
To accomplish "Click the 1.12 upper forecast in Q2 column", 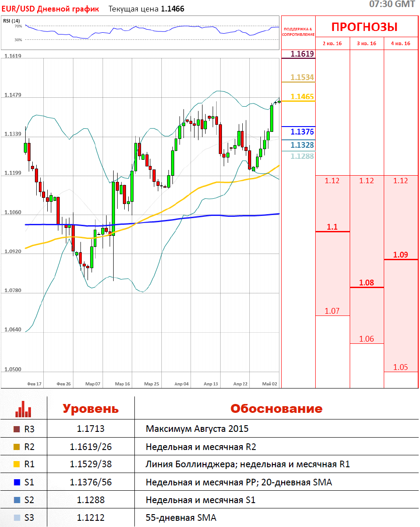I will click(332, 181).
